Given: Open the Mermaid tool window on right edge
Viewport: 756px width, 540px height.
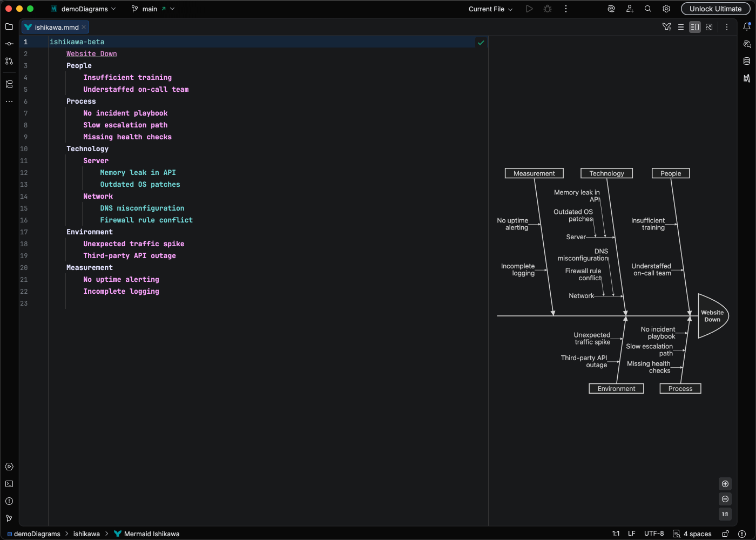Looking at the screenshot, I should tap(747, 78).
